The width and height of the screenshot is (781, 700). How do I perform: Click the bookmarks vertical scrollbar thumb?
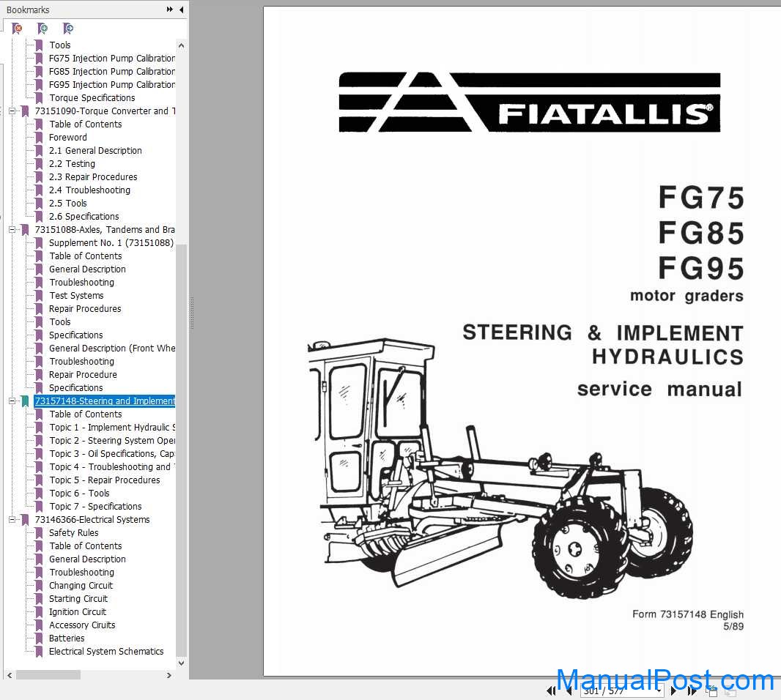(181, 450)
